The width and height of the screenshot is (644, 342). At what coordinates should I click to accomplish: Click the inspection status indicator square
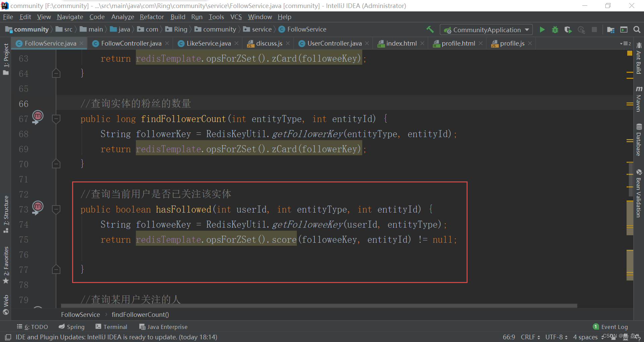click(630, 53)
